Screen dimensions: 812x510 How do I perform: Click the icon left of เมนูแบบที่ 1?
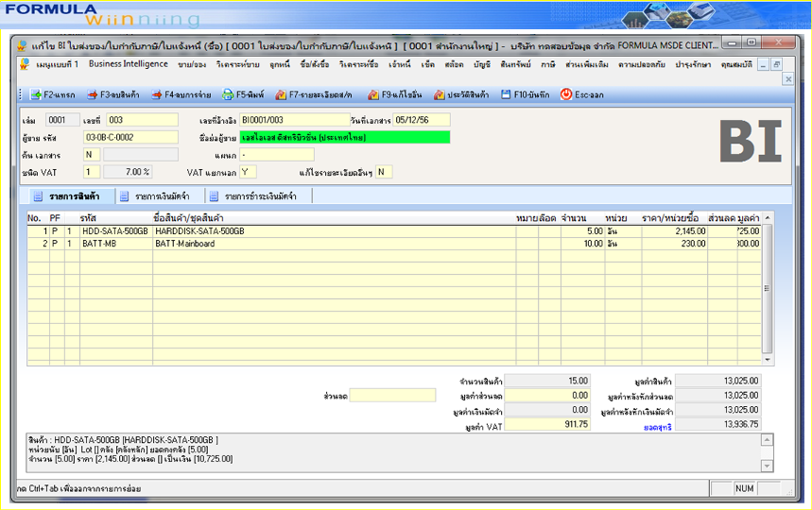point(25,64)
